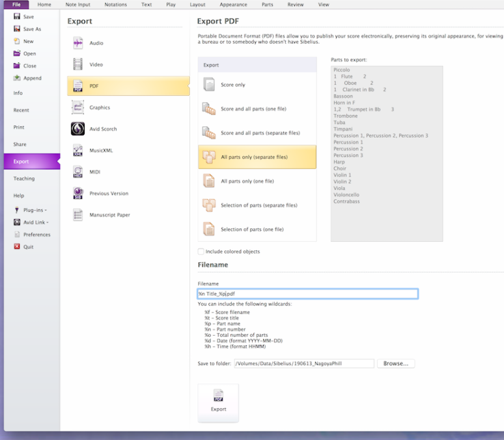
Task: Select Horn in F in parts list
Action: click(344, 102)
